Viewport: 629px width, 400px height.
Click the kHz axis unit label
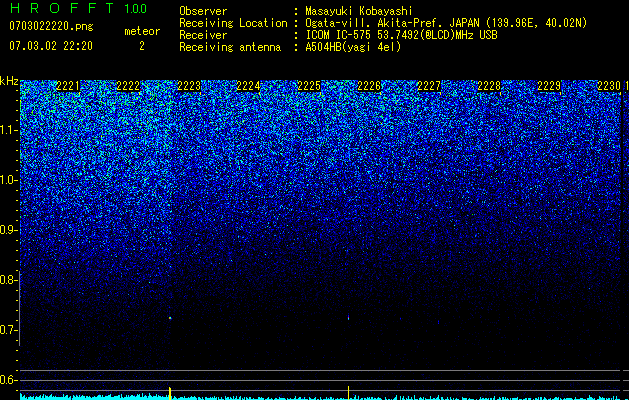tap(9, 81)
